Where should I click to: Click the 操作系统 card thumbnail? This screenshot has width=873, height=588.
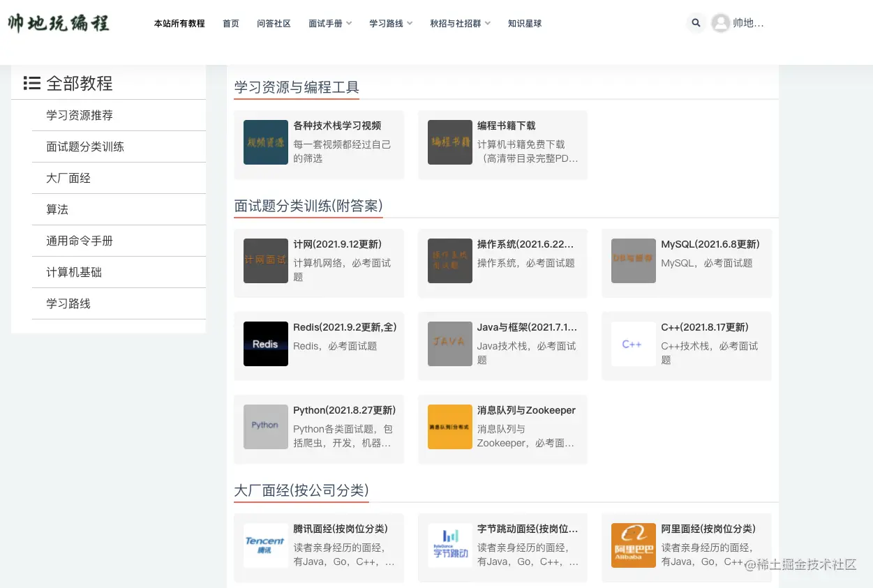[450, 261]
